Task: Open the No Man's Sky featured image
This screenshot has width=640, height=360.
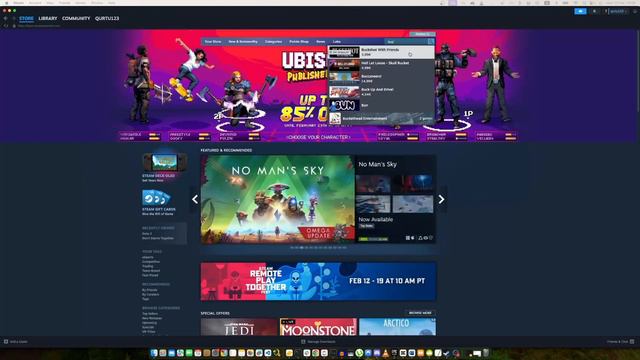Action: 278,199
